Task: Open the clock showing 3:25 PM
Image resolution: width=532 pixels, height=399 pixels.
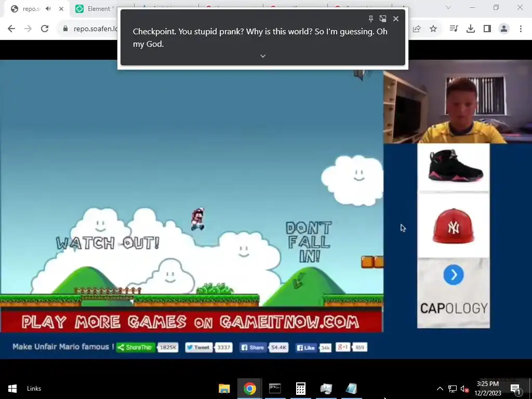Action: click(x=487, y=389)
